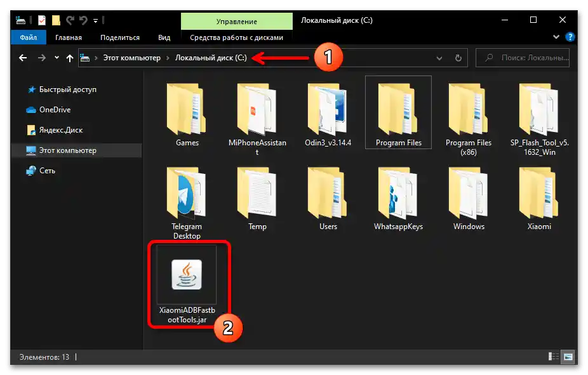Open the Вид ribbon tab

pyautogui.click(x=164, y=37)
